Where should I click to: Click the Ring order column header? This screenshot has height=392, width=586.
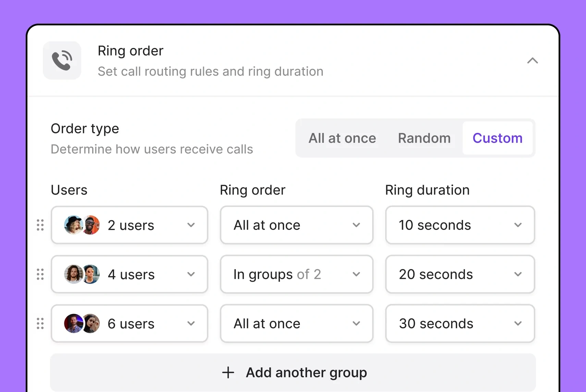[253, 190]
